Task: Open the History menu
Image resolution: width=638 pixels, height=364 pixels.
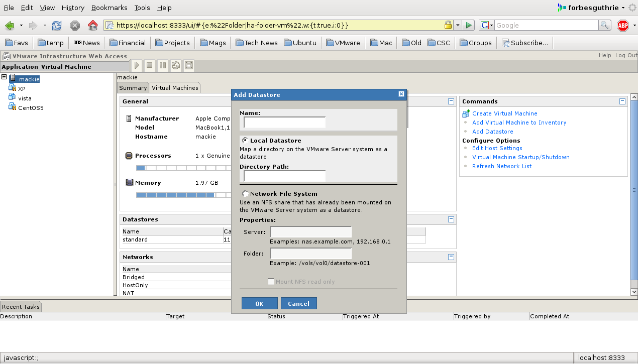Action: click(x=73, y=8)
